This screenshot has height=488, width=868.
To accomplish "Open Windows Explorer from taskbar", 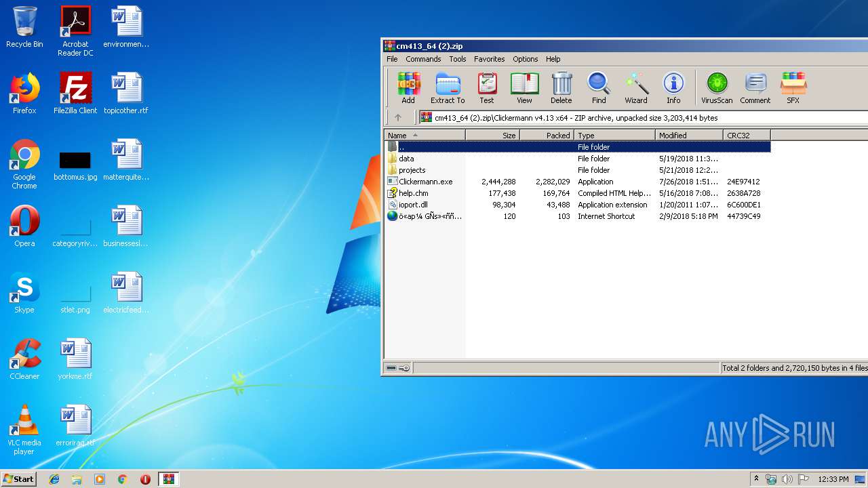I will 77,479.
